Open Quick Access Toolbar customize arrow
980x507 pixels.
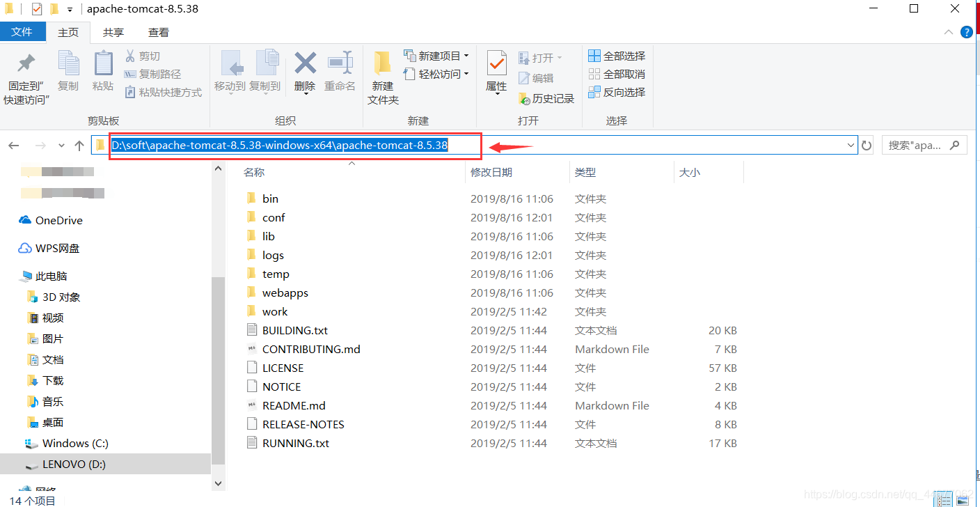70,10
